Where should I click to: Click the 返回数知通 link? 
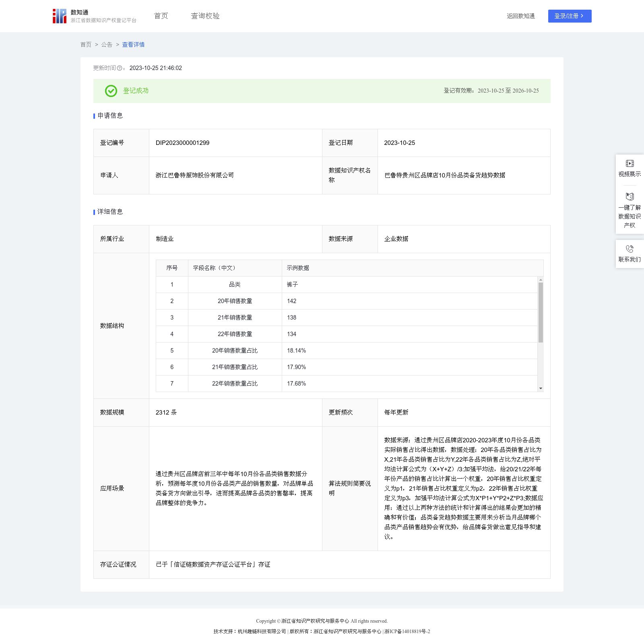pos(520,16)
